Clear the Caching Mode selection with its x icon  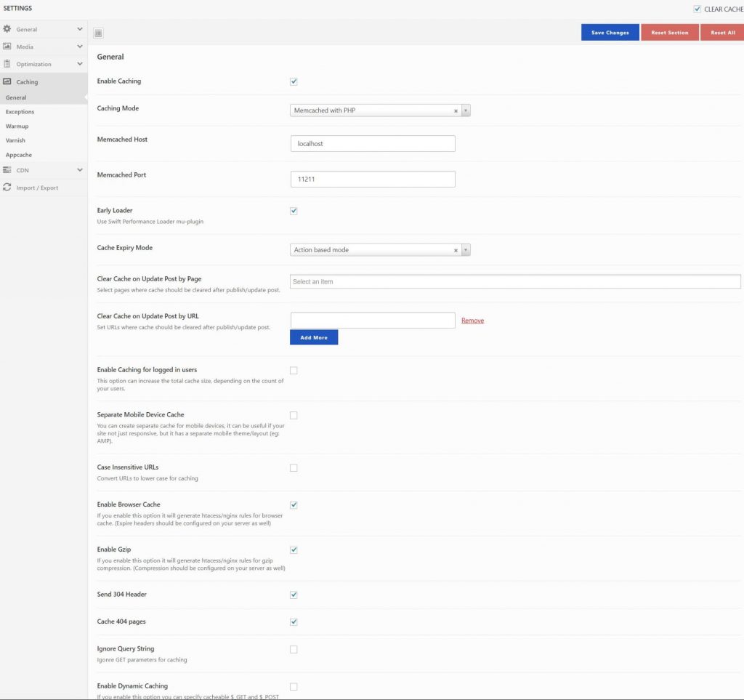tap(456, 110)
